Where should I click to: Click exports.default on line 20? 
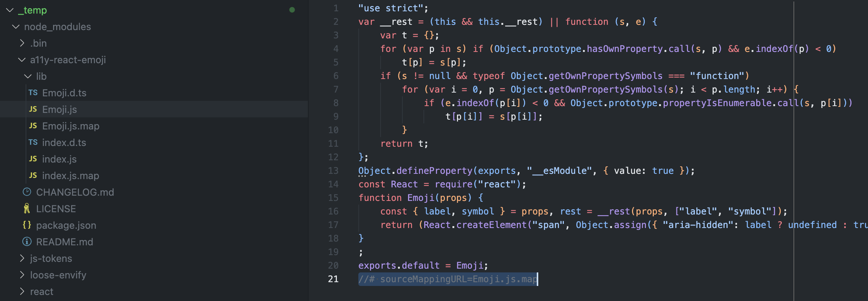pos(399,266)
